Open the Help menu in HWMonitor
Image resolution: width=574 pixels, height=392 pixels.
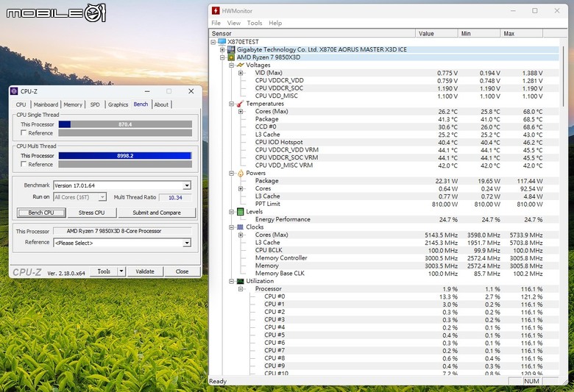pyautogui.click(x=275, y=23)
